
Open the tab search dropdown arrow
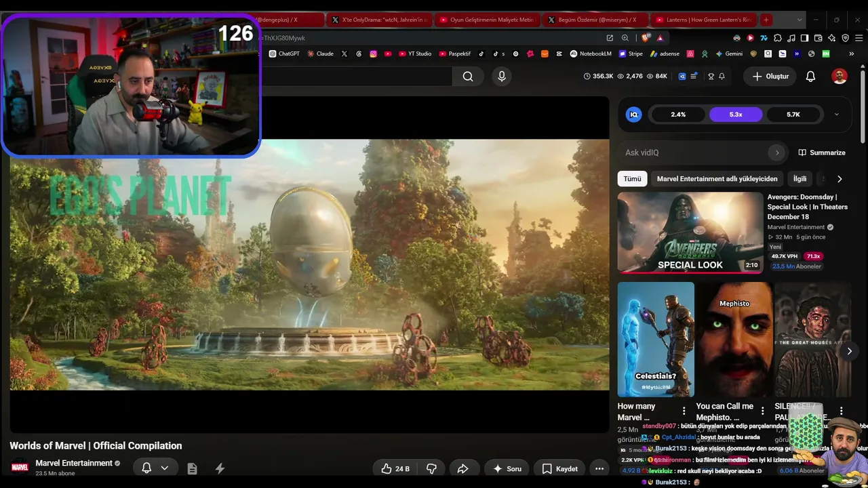[x=800, y=20]
